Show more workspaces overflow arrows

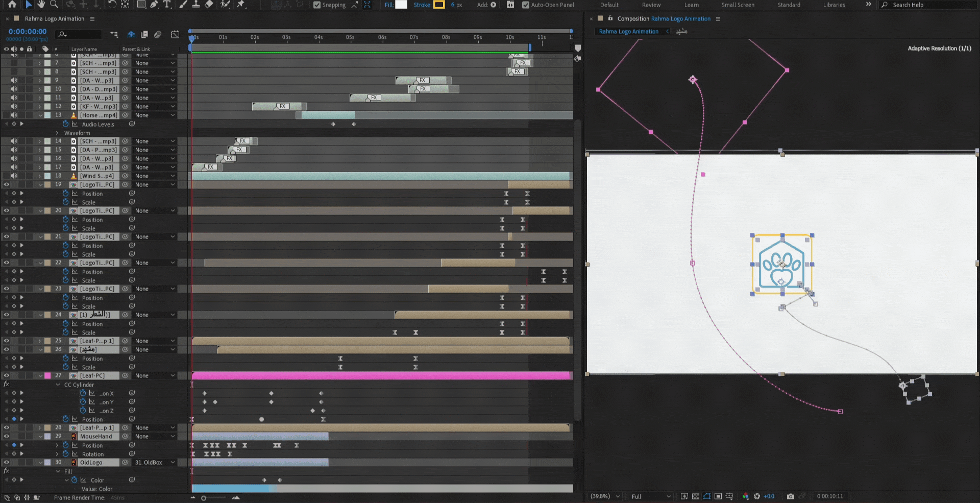click(x=868, y=5)
